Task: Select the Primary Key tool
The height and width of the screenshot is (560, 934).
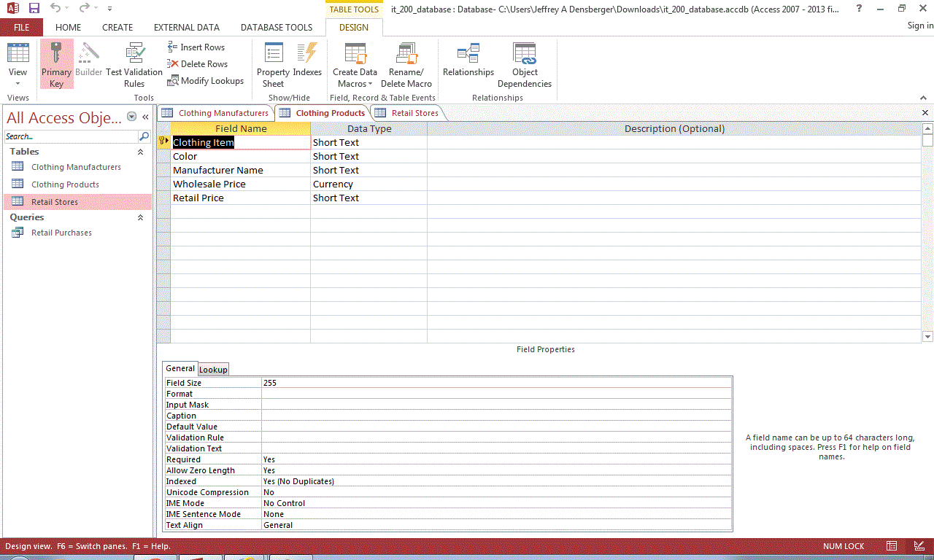Action: [x=56, y=64]
